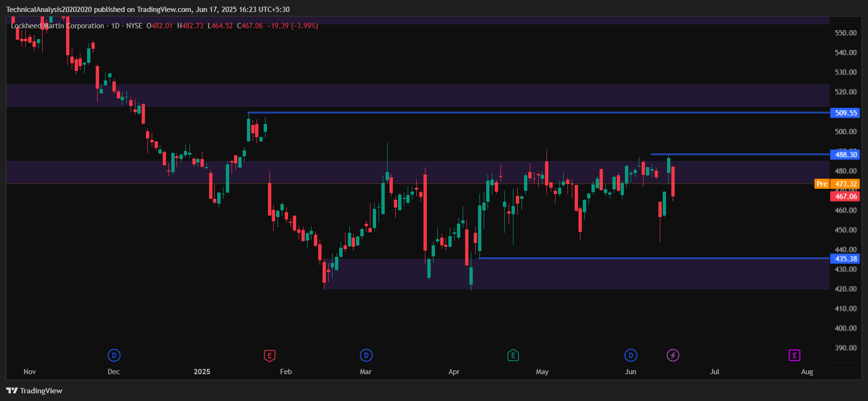Screen dimensions: 868x401
Task: Click the Feb time axis label
Action: click(286, 372)
